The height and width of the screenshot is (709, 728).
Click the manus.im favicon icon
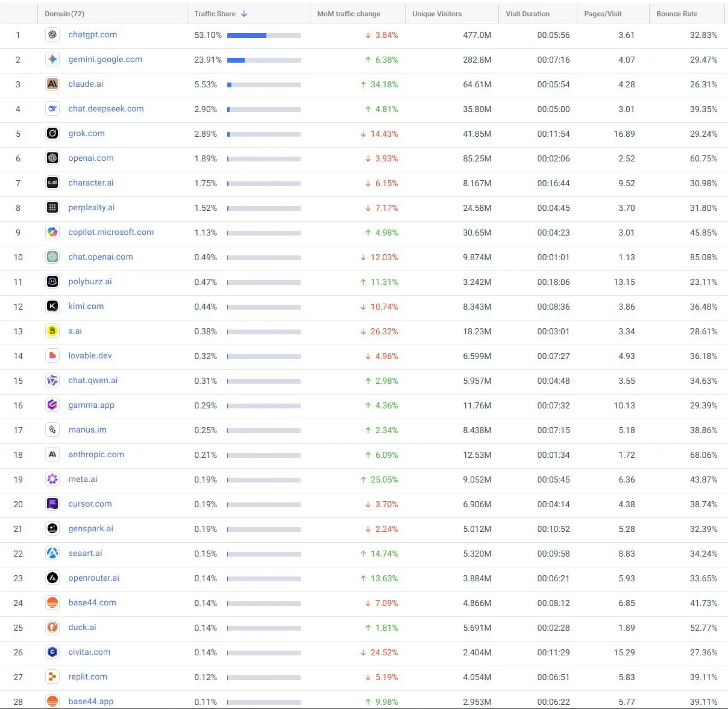tap(52, 430)
